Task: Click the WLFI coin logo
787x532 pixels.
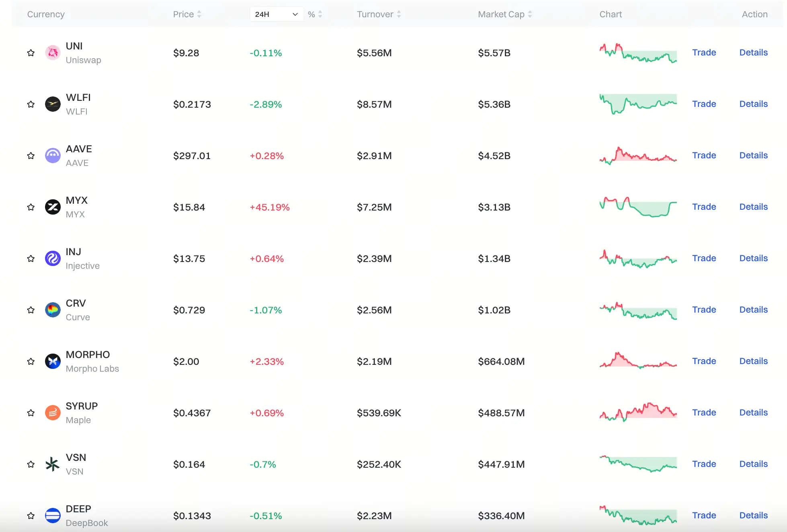Action: tap(53, 104)
